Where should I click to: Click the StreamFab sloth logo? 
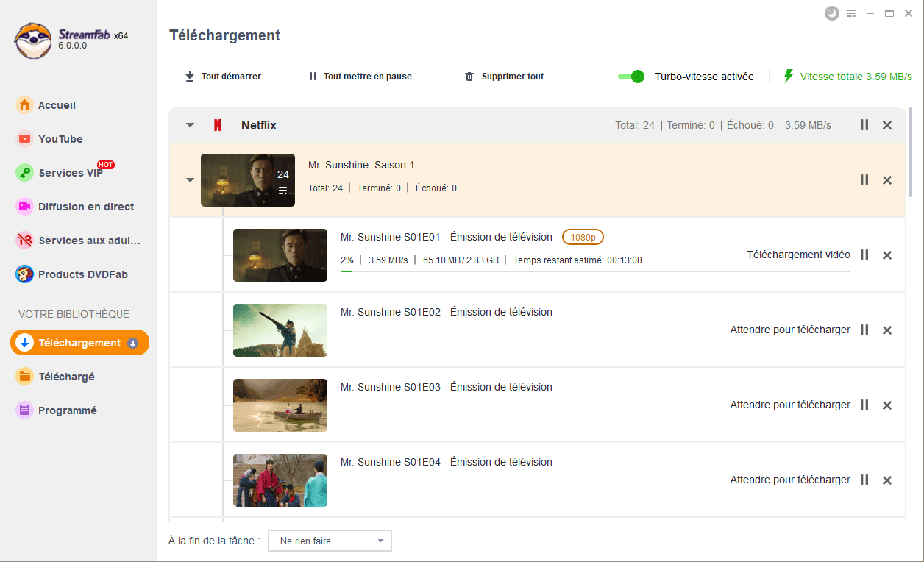(33, 40)
